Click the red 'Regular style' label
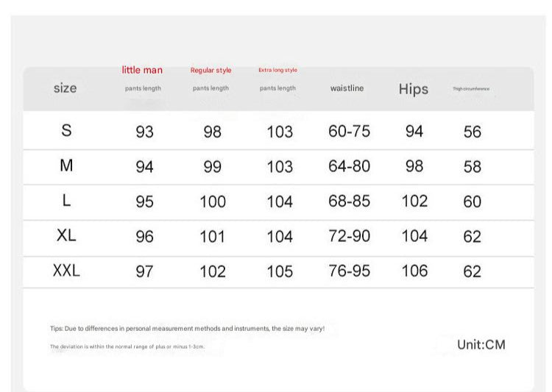Viewport: 552px width, 392px height. [x=210, y=71]
